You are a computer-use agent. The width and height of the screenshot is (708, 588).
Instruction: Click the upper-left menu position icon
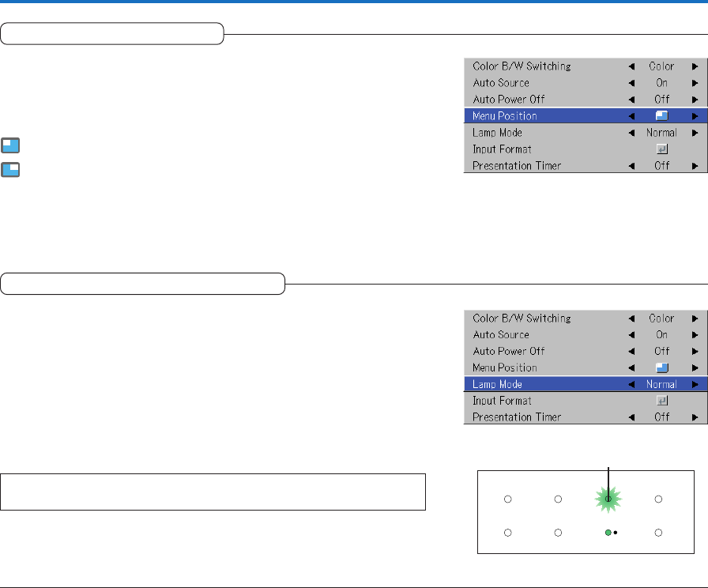coord(10,145)
